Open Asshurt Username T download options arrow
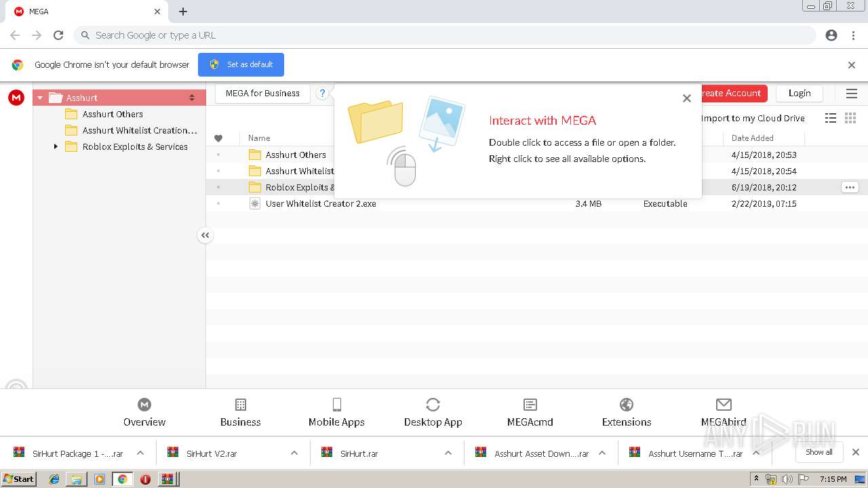 pyautogui.click(x=756, y=453)
